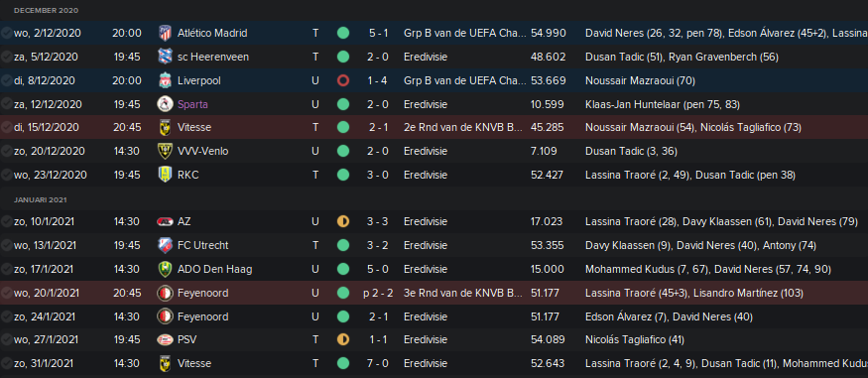Image resolution: width=868 pixels, height=378 pixels.
Task: Collapse the December 2020 month header
Action: [x=46, y=11]
